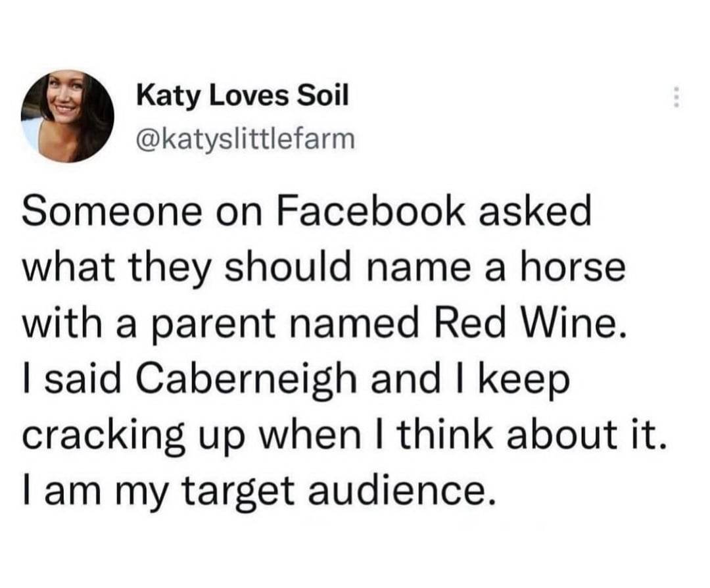Screen dimensions: 710x588
Task: Open the three-dot more options menu
Action: (x=674, y=100)
